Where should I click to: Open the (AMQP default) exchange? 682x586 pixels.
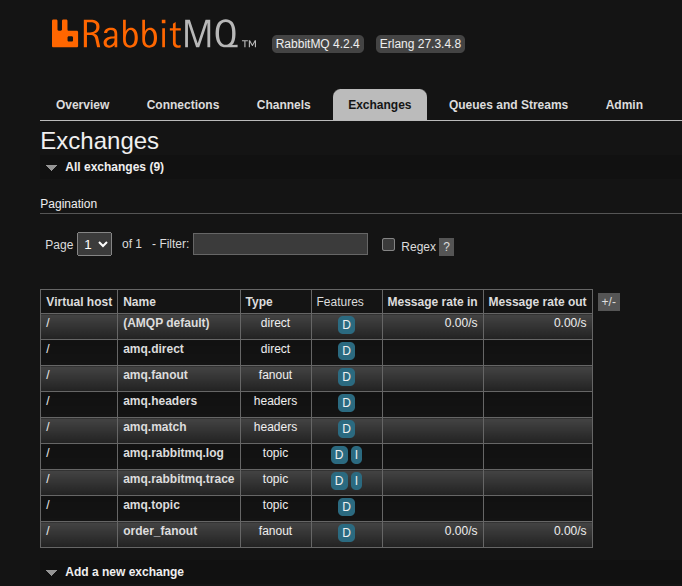click(166, 323)
